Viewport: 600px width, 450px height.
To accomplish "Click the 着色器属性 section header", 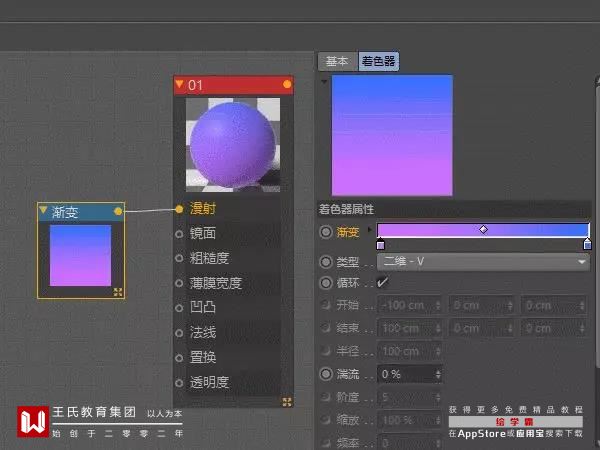I will coord(454,209).
